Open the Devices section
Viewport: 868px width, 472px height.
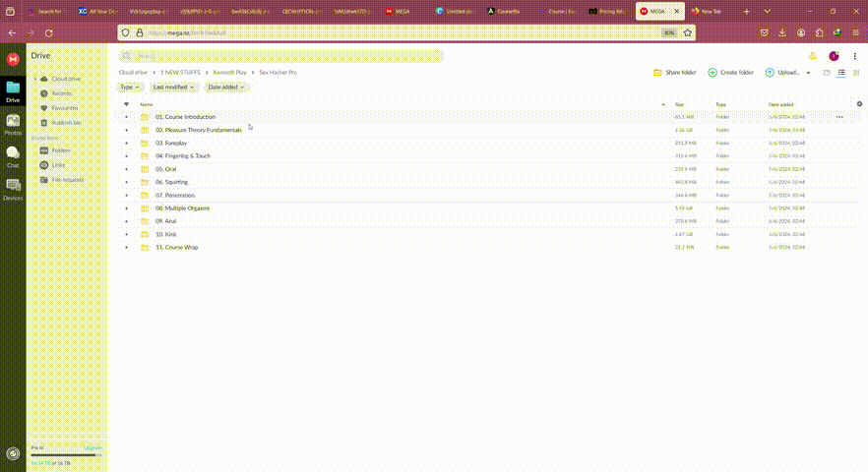point(13,190)
